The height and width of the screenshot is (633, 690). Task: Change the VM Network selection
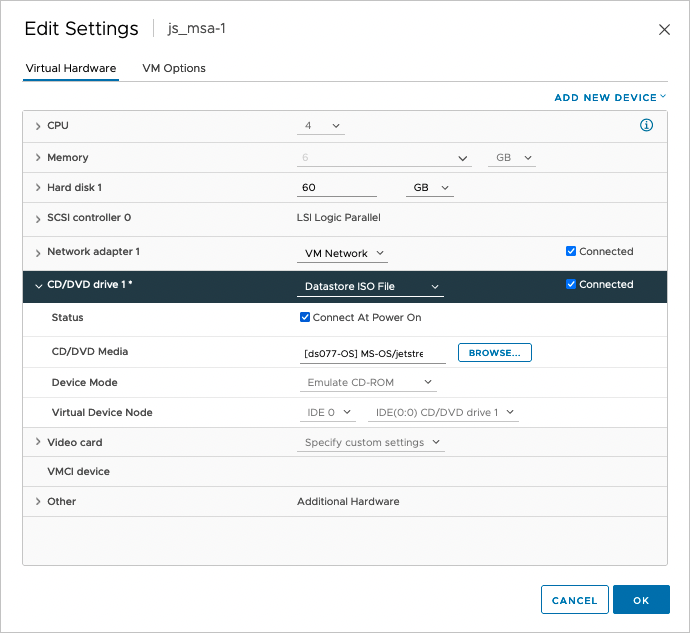[x=344, y=254]
